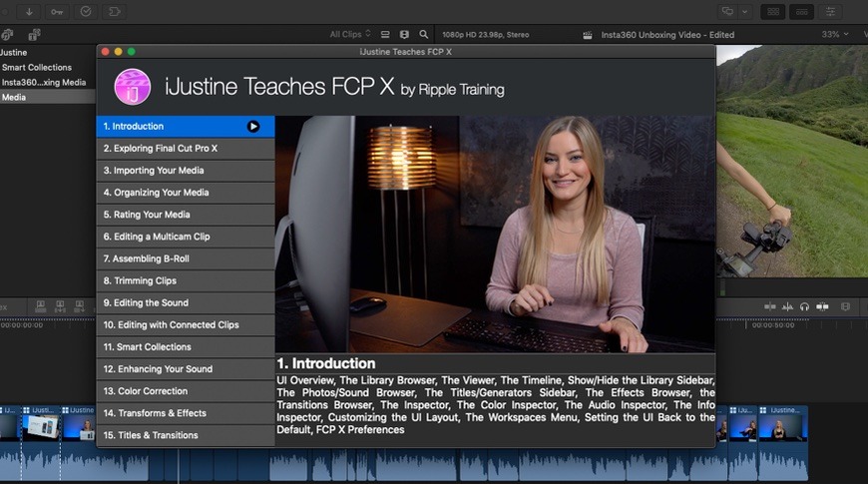This screenshot has height=484, width=868.
Task: Open lesson 15. Titles & Transitions
Action: pos(186,435)
